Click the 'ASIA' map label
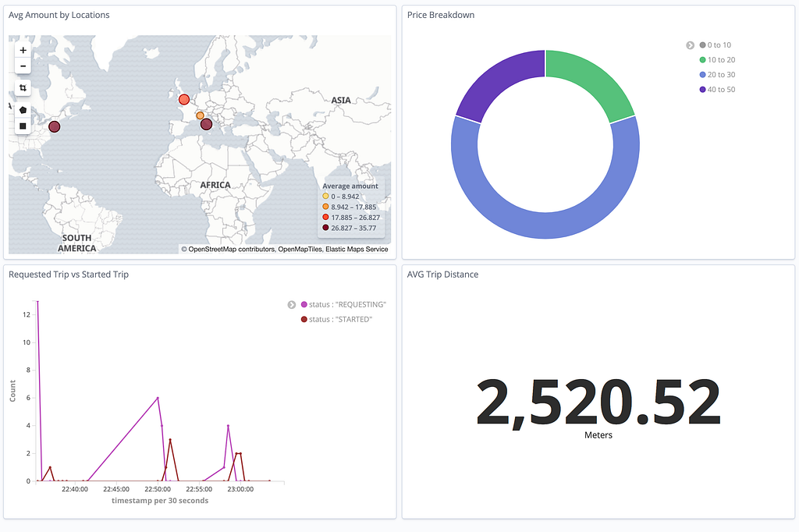The width and height of the screenshot is (799, 532). [x=341, y=101]
